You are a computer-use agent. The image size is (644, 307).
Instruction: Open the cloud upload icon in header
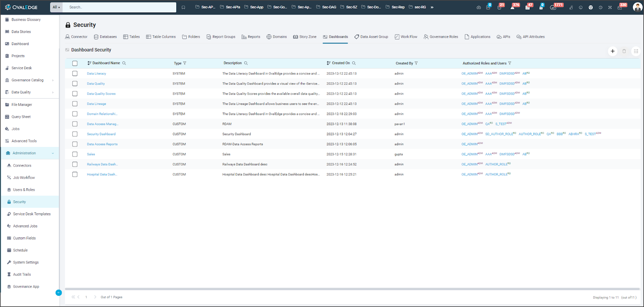pos(479,7)
